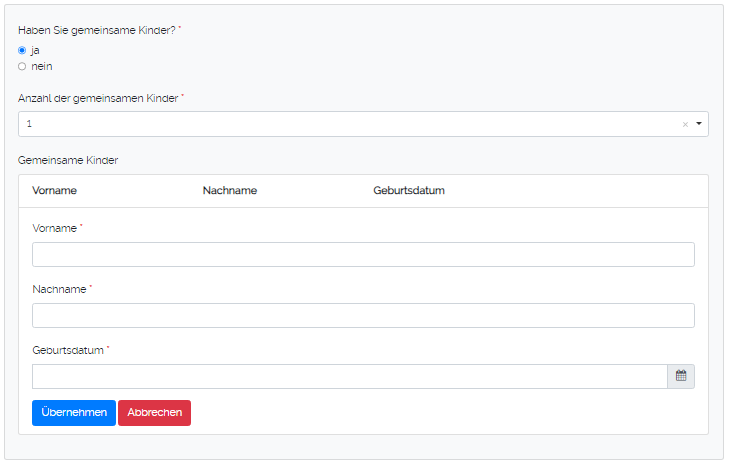Focus the Nachname text input field
This screenshot has width=730, height=464.
(x=363, y=316)
